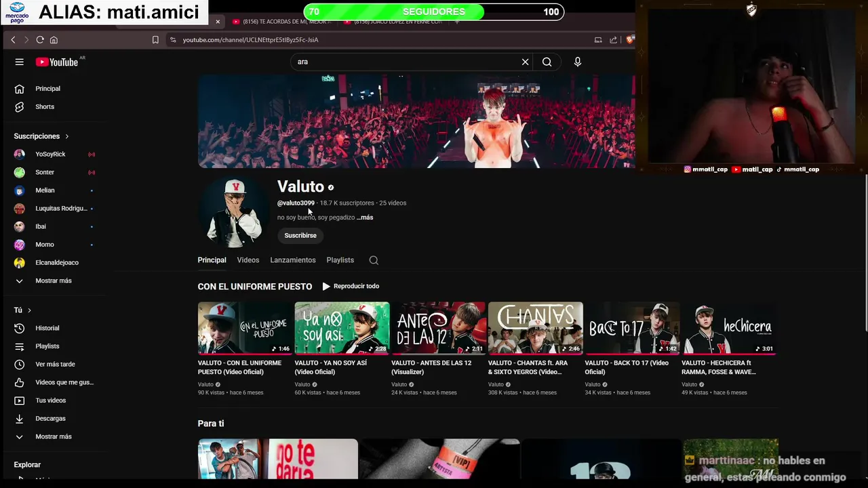Play HECHICERA ft RAMMA video thumbnail
Screen dimensions: 868x488
click(729, 328)
